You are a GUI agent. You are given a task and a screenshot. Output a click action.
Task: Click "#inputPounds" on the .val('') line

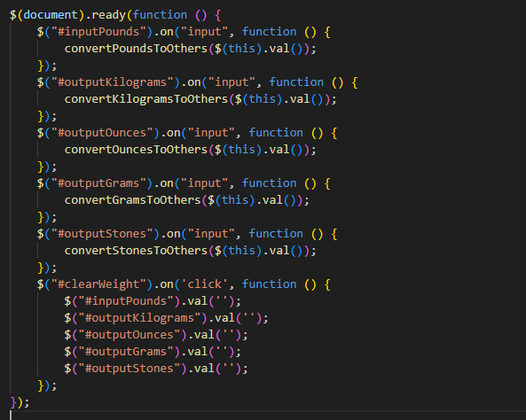point(126,301)
